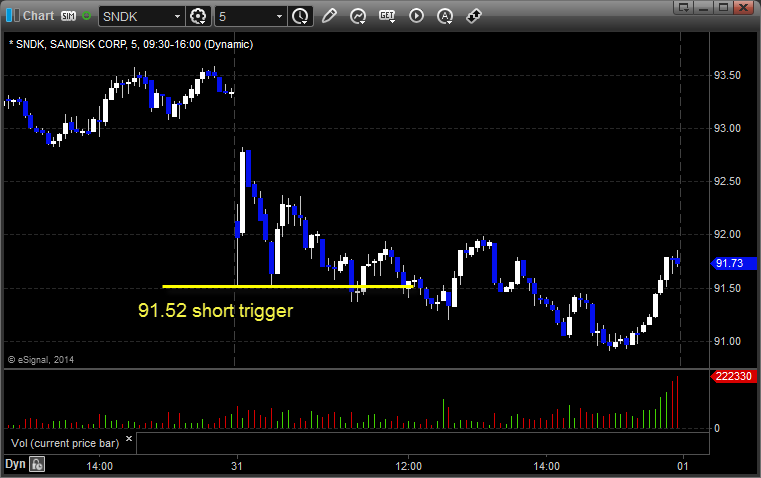Viewport: 761px width, 478px height.
Task: Click the play replay button
Action: 416,16
